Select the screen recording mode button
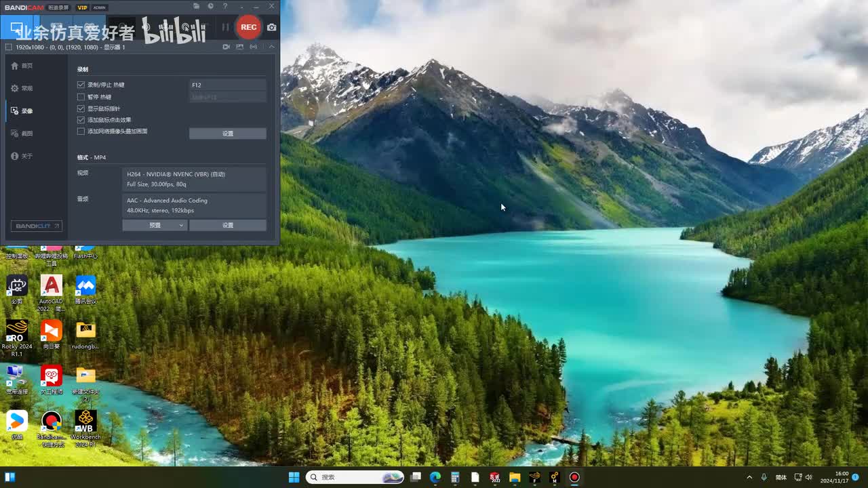 (16, 28)
